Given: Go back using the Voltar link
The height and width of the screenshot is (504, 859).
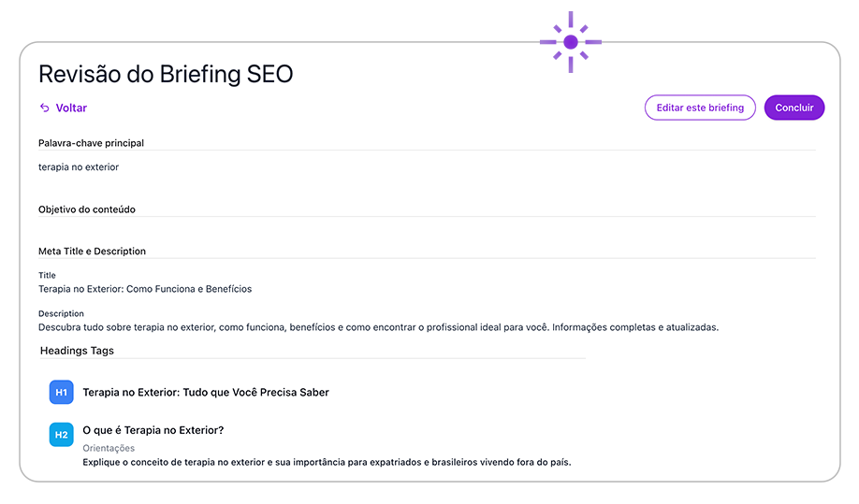Looking at the screenshot, I should (71, 108).
